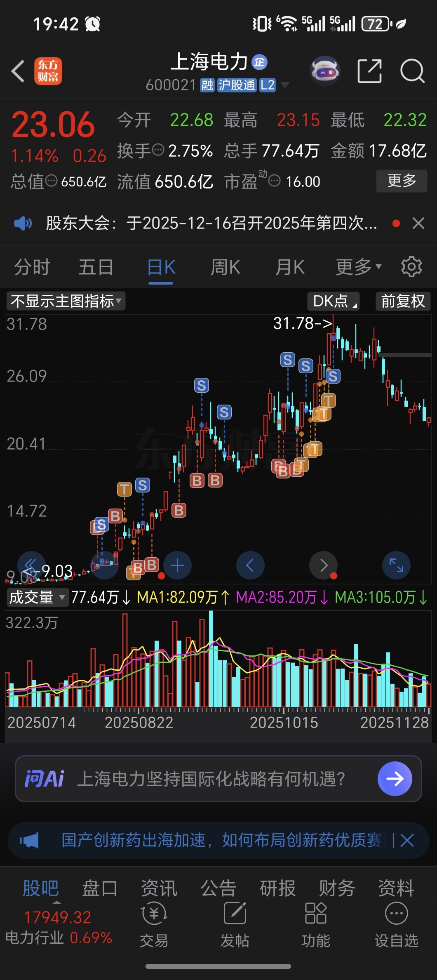Switch to 财务 tab
This screenshot has width=437, height=980.
337,888
